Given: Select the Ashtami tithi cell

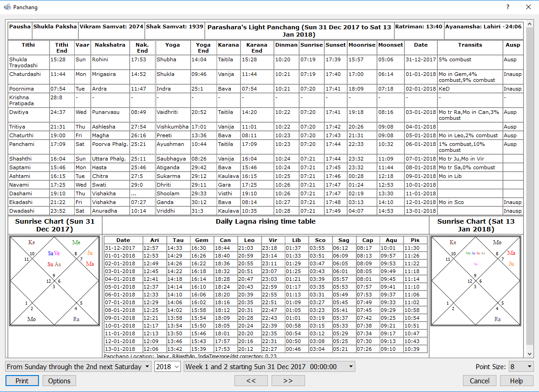Looking at the screenshot, I should [28, 176].
